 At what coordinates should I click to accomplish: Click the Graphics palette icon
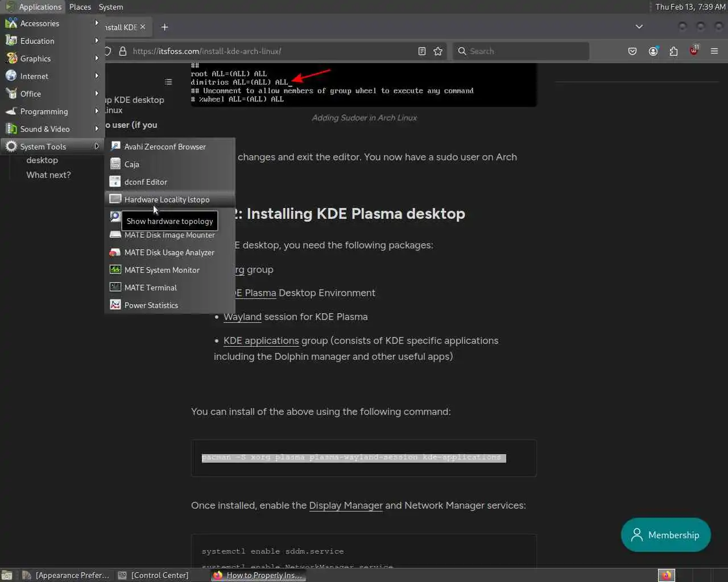(11, 59)
